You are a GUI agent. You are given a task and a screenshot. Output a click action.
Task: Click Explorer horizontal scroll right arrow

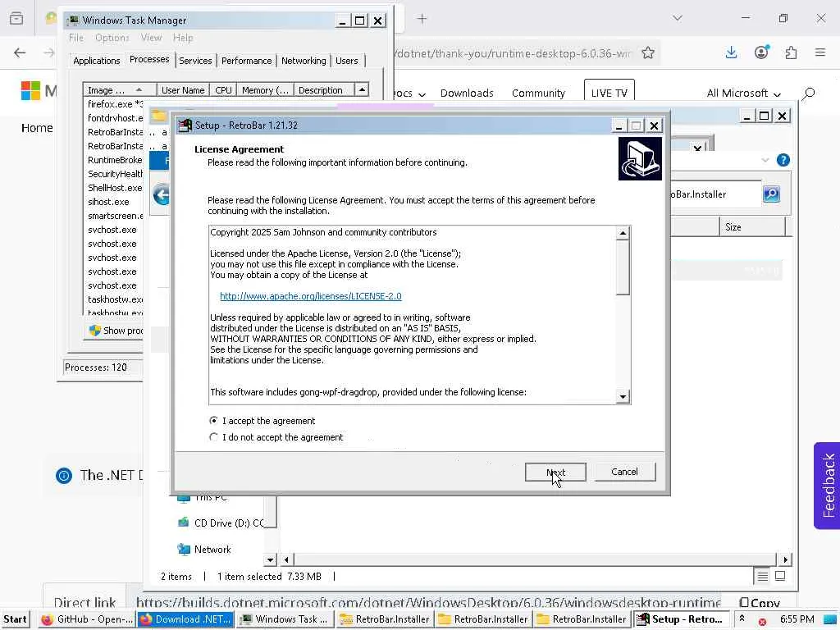tap(785, 559)
